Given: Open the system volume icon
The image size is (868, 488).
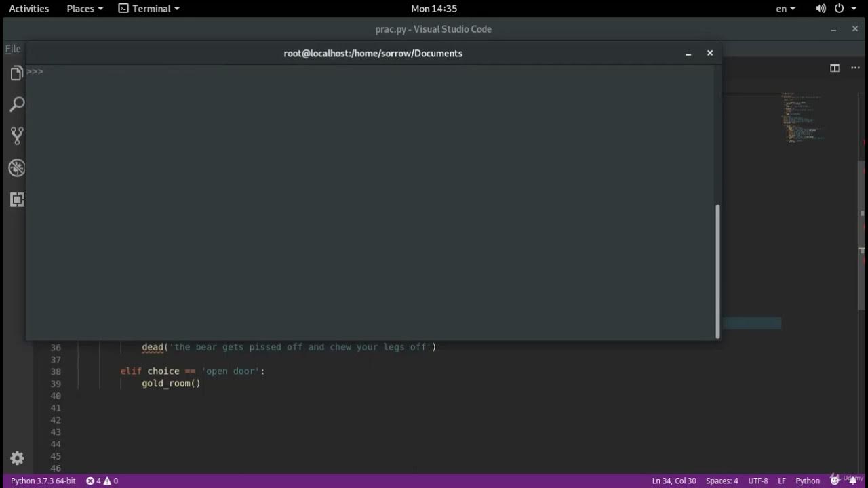Looking at the screenshot, I should point(821,8).
